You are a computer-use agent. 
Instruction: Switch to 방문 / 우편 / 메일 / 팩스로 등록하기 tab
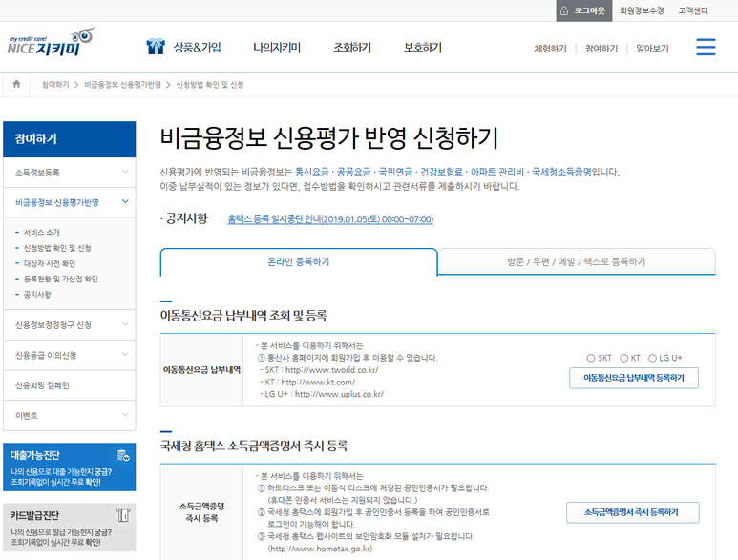tap(577, 262)
